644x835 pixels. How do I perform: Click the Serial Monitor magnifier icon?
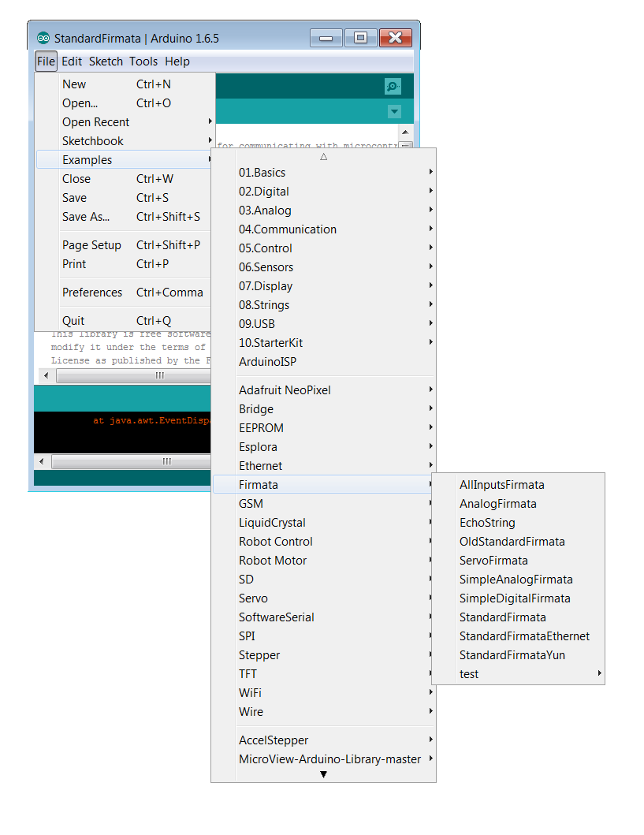[x=393, y=84]
